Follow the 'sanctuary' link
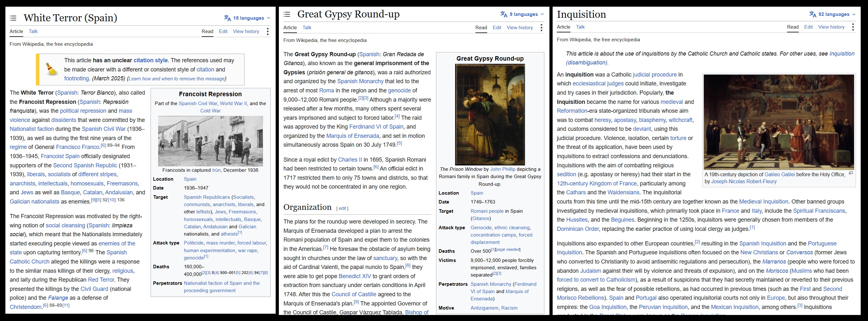Screen dimensions: 868x321 coord(385,258)
